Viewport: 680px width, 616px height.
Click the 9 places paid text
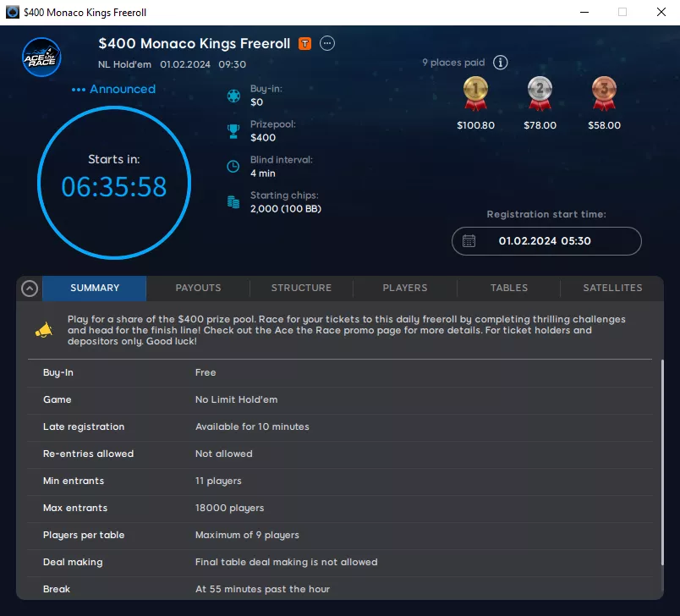tap(453, 63)
